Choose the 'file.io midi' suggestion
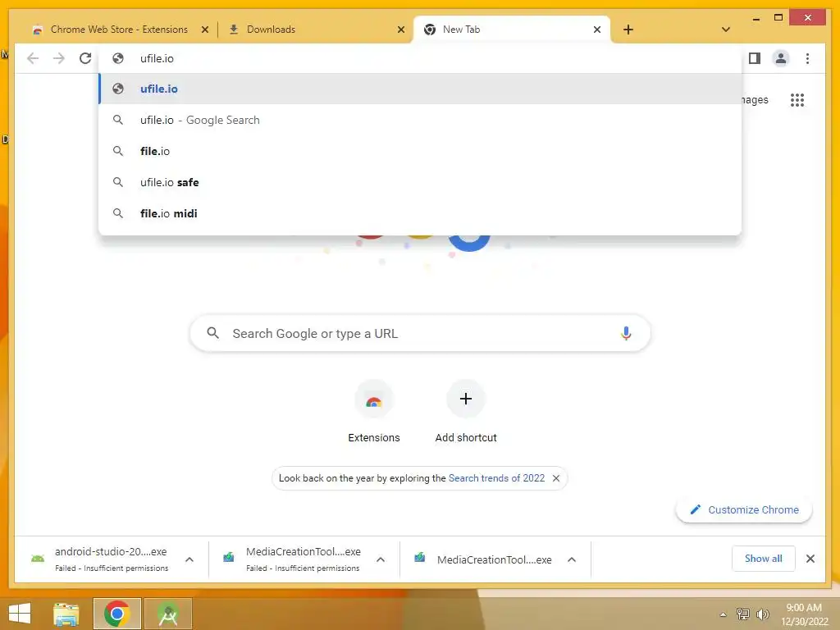The width and height of the screenshot is (840, 630). [x=420, y=213]
